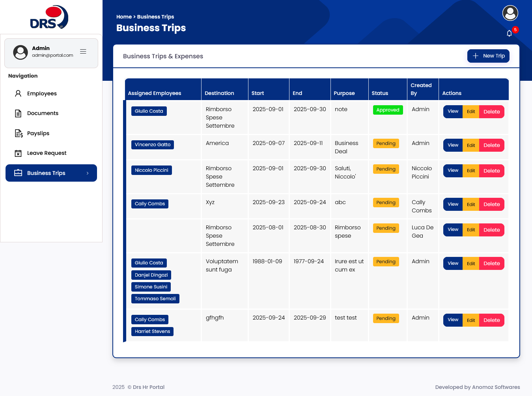Navigate to Home in the breadcrumb

pos(124,17)
